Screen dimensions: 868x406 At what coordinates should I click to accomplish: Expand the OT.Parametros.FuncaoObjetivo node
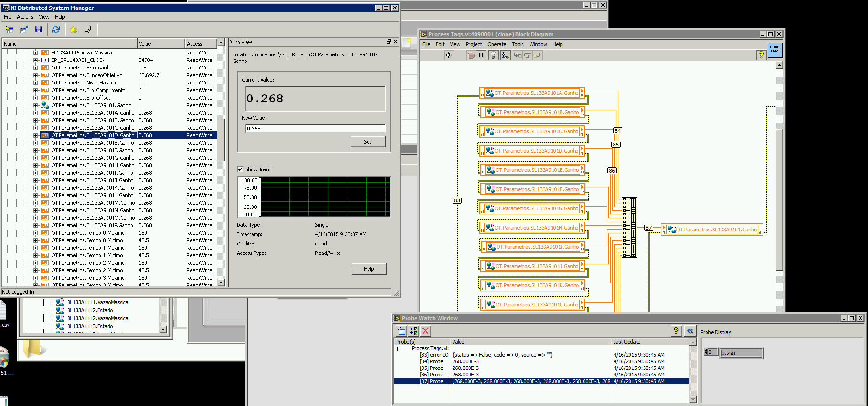tap(35, 75)
